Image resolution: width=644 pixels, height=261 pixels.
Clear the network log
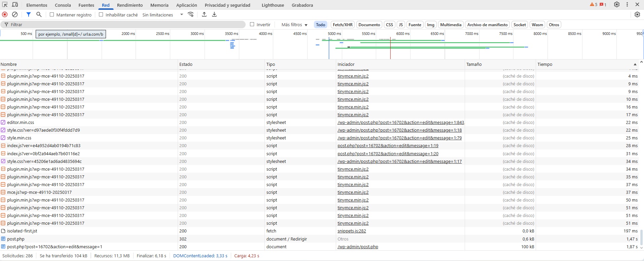[x=15, y=14]
